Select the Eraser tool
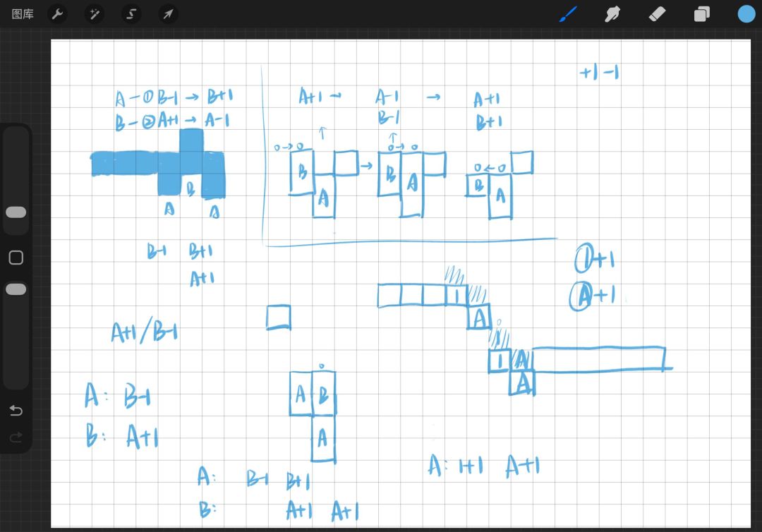The height and width of the screenshot is (532, 762). 657,14
